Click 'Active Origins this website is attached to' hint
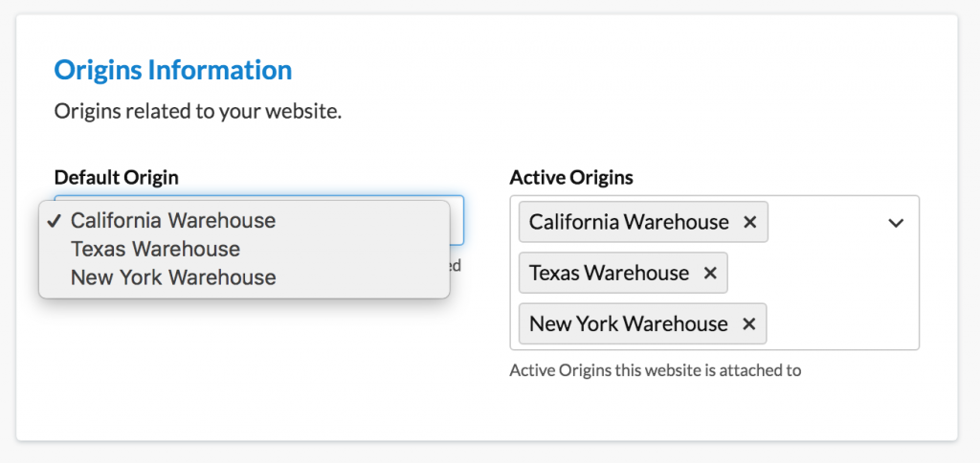 pyautogui.click(x=655, y=369)
